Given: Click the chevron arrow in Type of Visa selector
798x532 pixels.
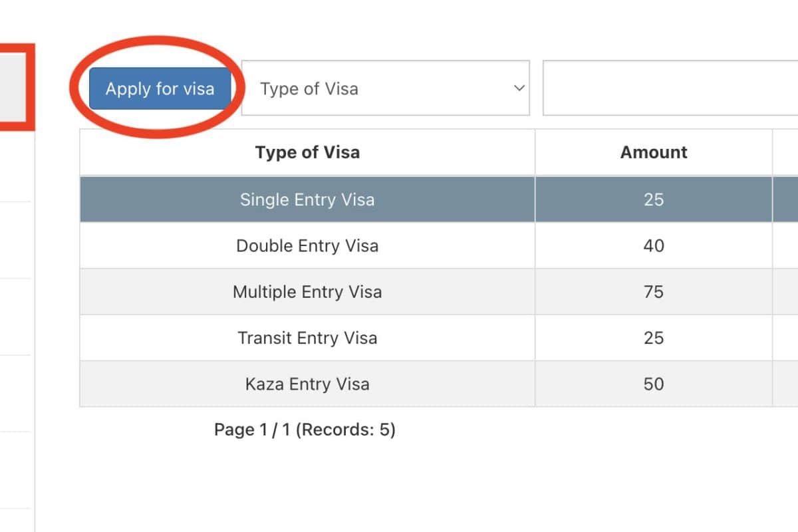Looking at the screenshot, I should [519, 88].
